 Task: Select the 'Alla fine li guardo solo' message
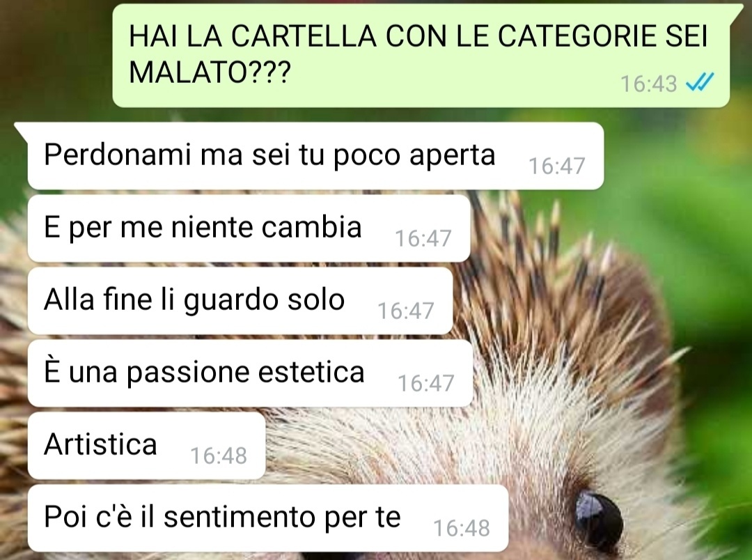[240, 301]
